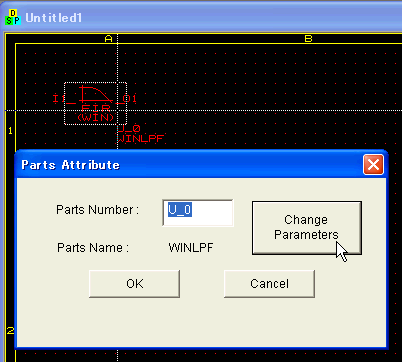Image resolution: width=402 pixels, height=362 pixels.
Task: Click the row 2 marker on the sheet border
Action: coord(10,331)
